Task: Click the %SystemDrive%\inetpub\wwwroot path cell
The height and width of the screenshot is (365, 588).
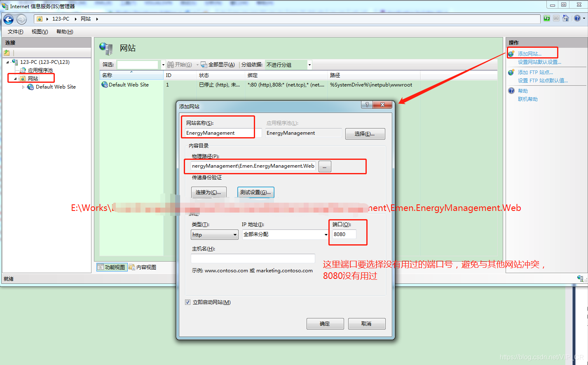Action: coord(371,85)
